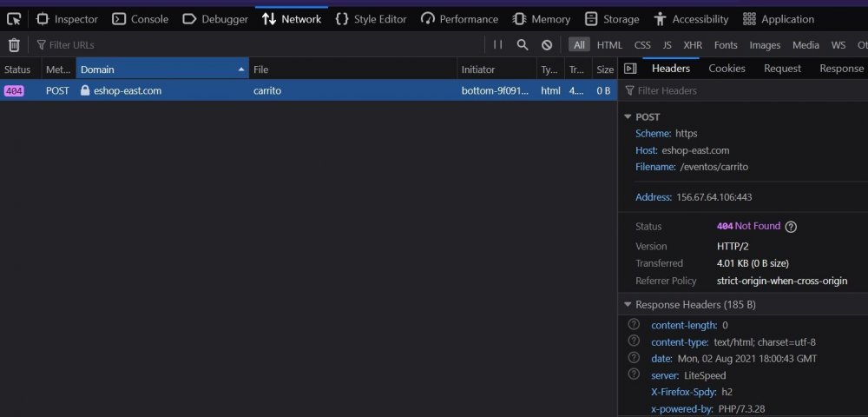Viewport: 868px width, 417px height.
Task: Open the Application panel
Action: tap(779, 19)
